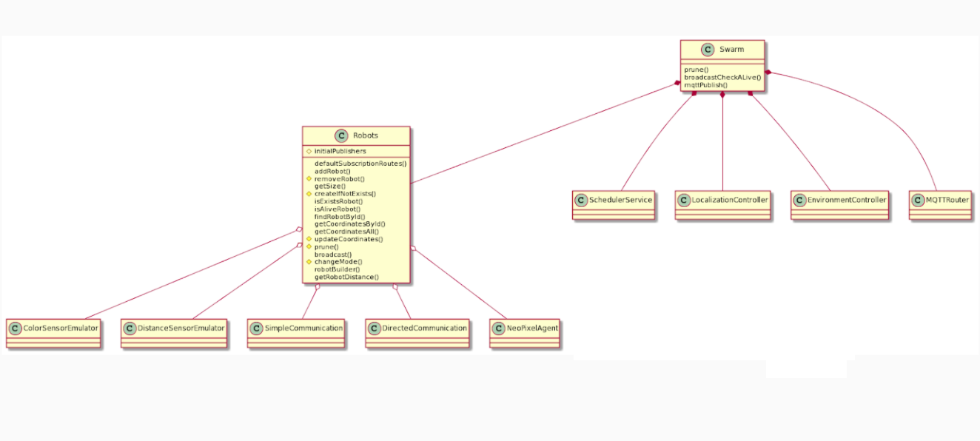Click the ColorSensorEmulator class icon

[x=16, y=326]
